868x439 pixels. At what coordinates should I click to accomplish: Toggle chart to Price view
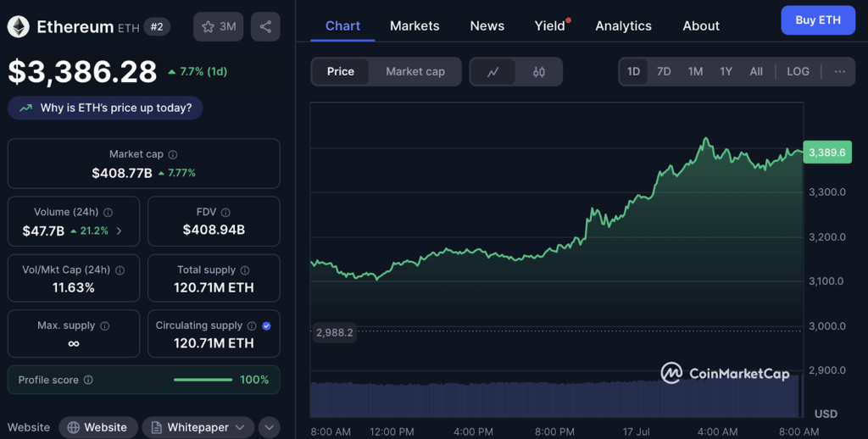341,72
